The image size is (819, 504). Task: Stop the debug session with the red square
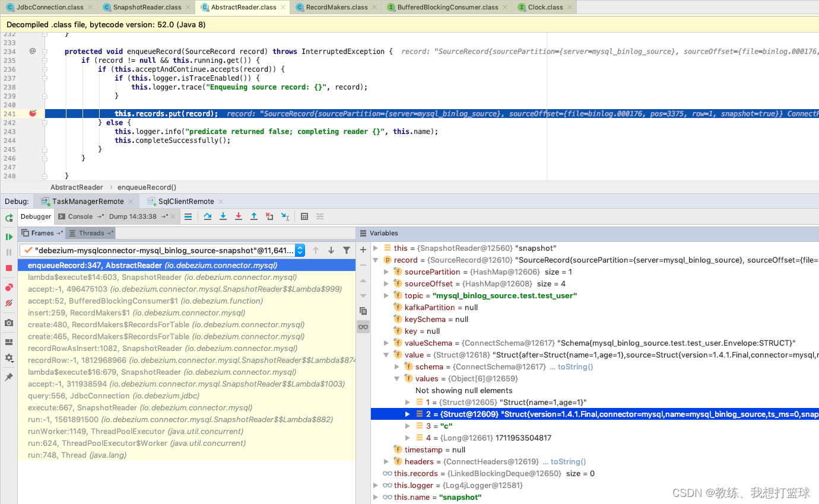pos(9,268)
